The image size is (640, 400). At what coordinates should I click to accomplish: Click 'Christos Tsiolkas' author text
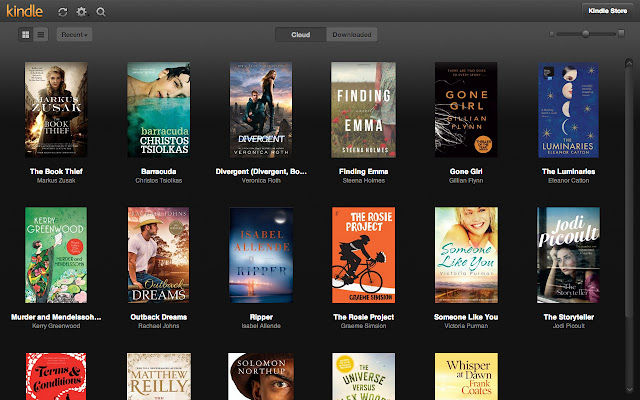pos(159,180)
